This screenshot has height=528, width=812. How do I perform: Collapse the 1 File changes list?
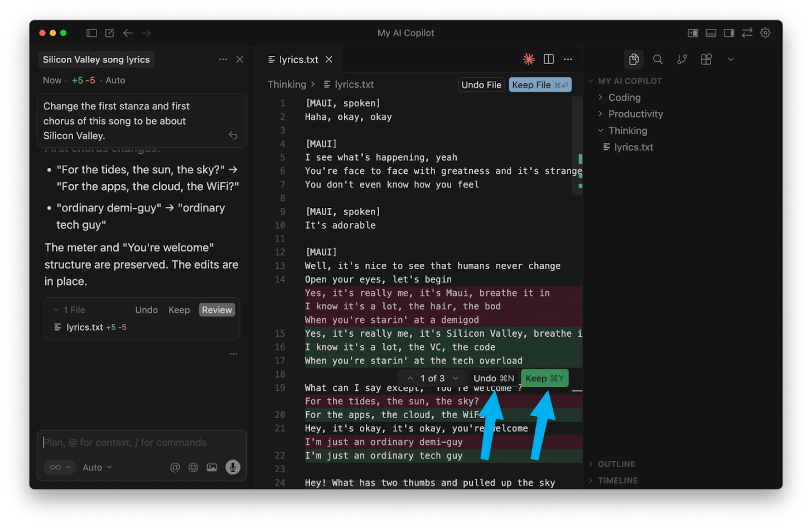coord(56,310)
